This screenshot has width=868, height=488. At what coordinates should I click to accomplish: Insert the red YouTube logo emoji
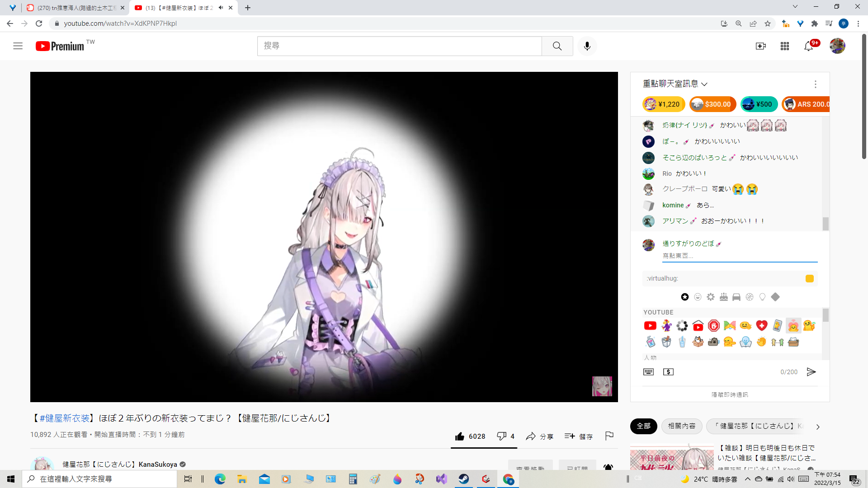[650, 325]
